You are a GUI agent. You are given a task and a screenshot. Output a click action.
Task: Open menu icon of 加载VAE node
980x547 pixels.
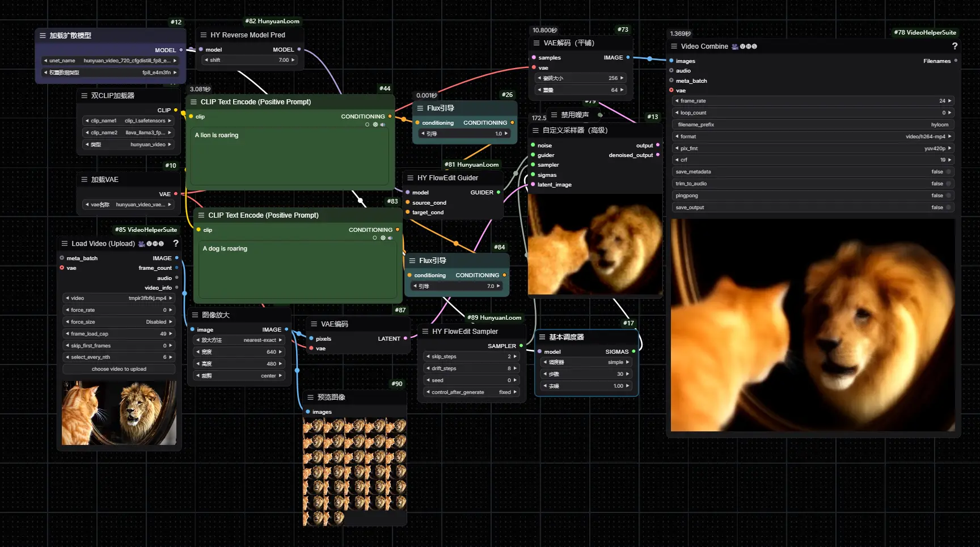(x=84, y=180)
